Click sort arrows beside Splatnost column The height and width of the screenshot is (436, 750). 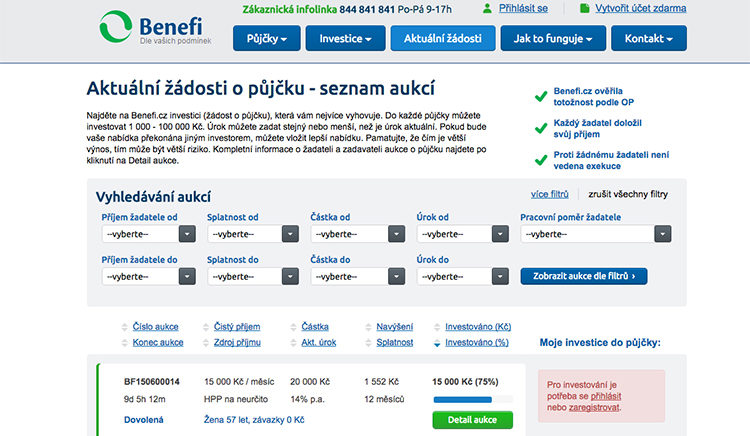[x=368, y=342]
